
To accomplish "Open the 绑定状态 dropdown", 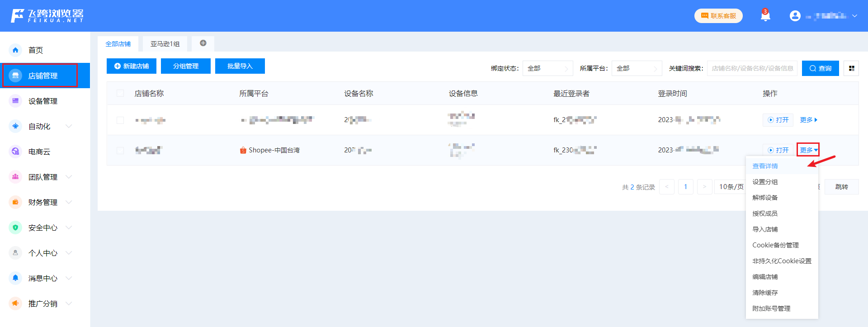I will [547, 68].
